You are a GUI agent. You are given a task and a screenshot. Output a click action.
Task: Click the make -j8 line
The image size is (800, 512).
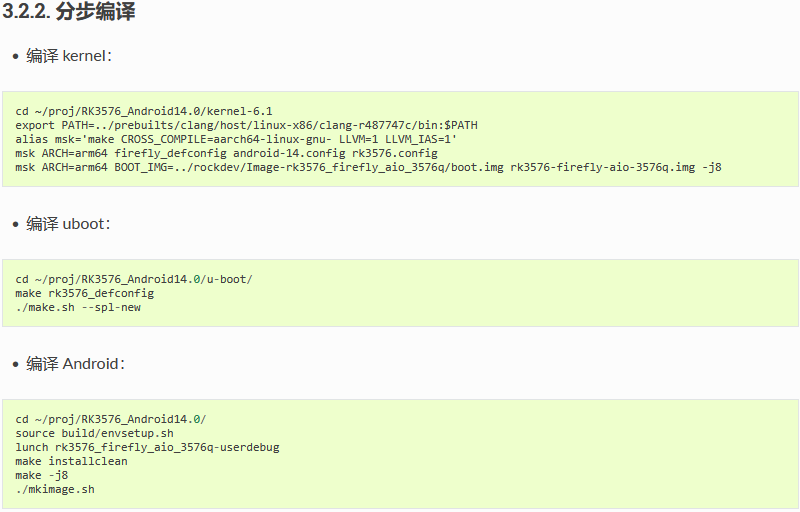click(x=41, y=475)
